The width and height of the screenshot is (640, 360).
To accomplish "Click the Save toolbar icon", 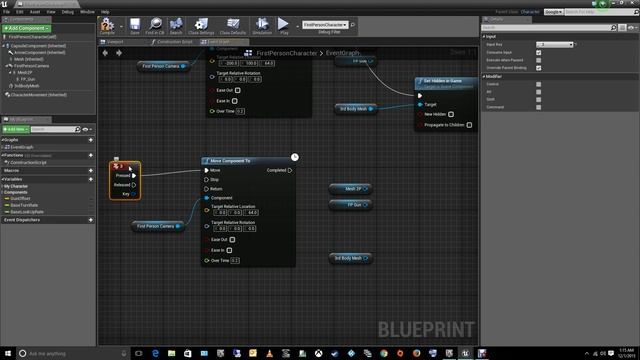I will pyautogui.click(x=135, y=26).
